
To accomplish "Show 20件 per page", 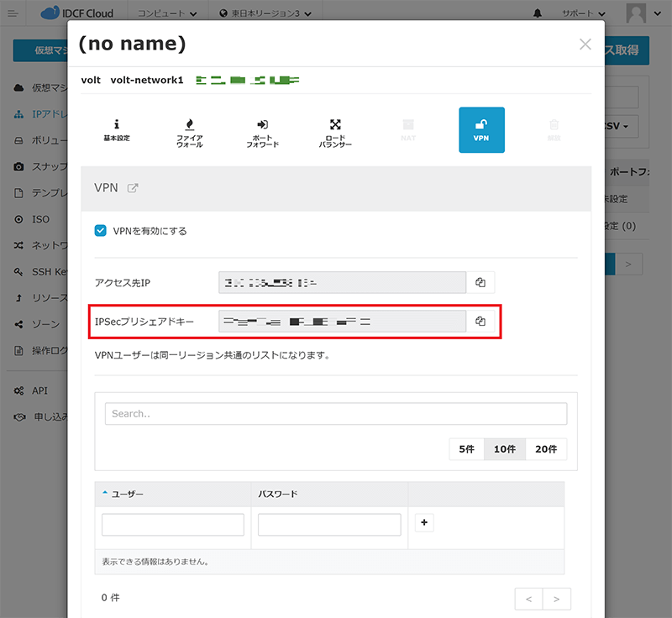I will coord(546,449).
